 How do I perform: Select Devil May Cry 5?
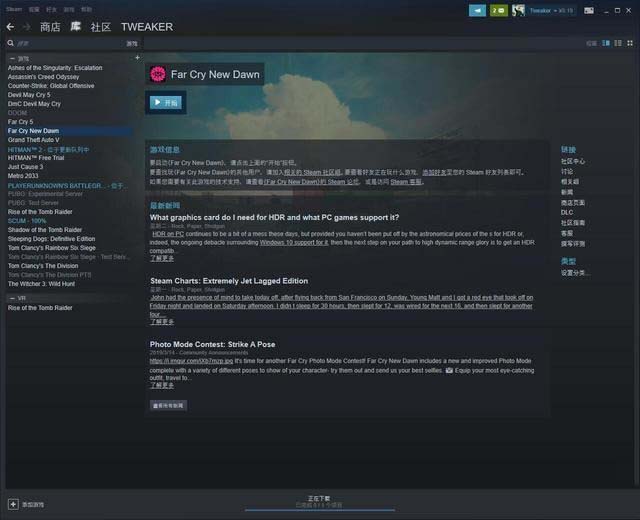(x=29, y=95)
